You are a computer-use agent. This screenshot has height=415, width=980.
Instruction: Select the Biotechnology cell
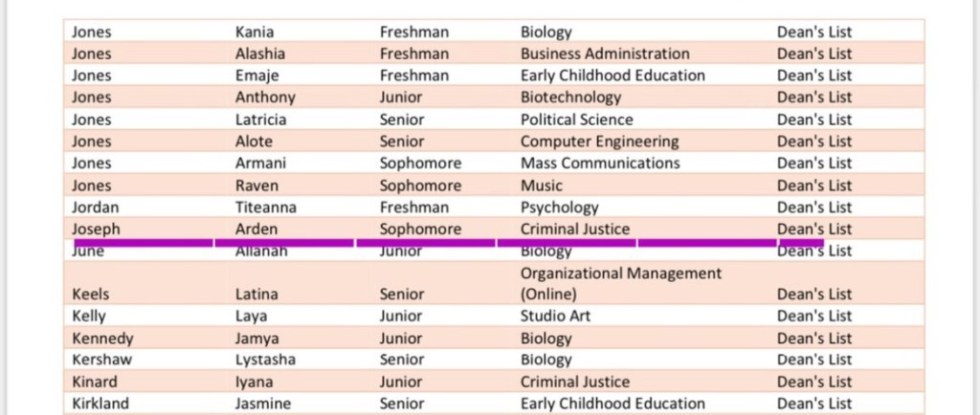(570, 97)
